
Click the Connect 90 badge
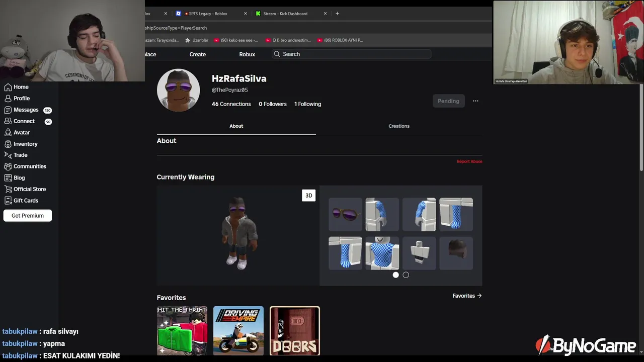click(x=48, y=122)
